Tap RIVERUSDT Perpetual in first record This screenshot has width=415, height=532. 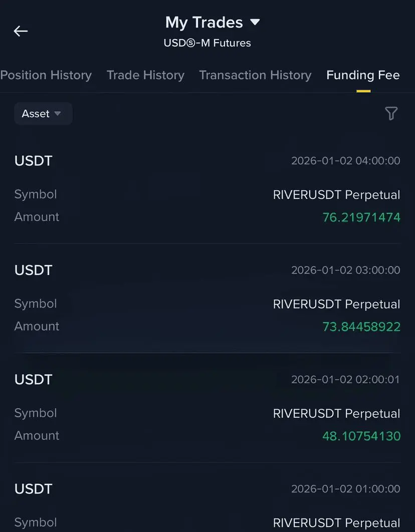[336, 195]
